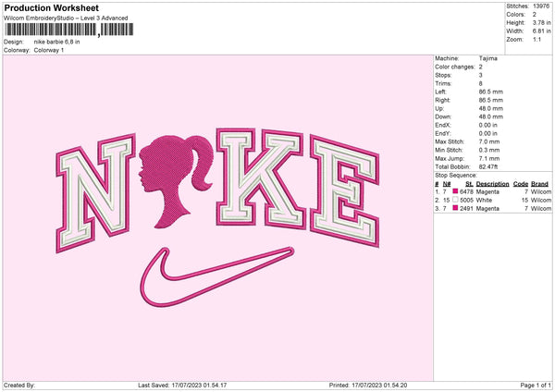Click the Down value 48.0 mm
Viewport: 555px width, 392px height.
491,116
